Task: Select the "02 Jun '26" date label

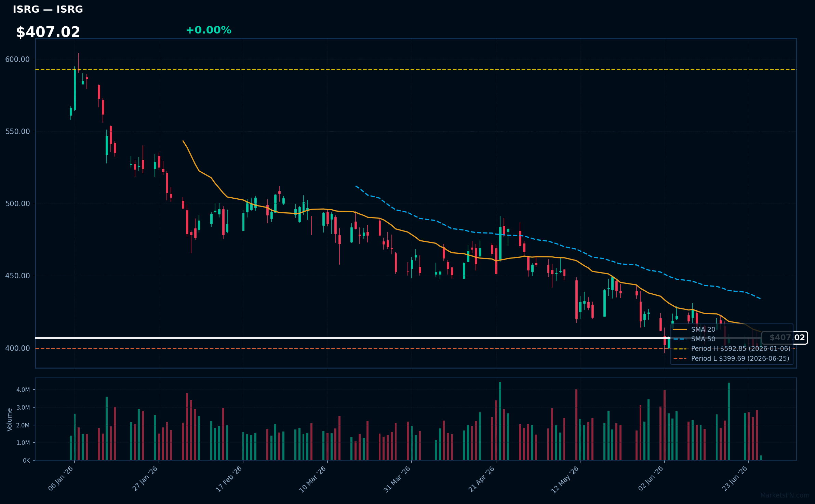Action: click(x=651, y=478)
